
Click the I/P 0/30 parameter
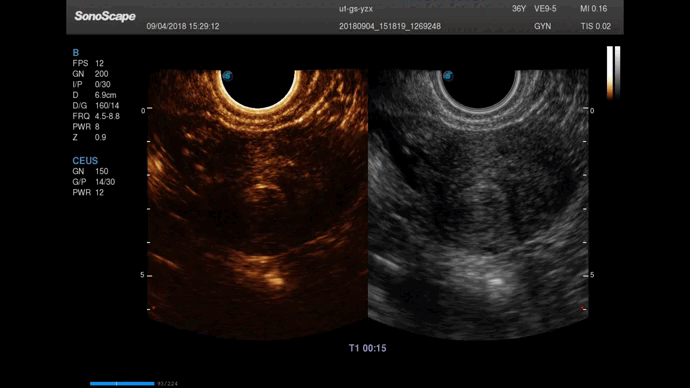[92, 84]
